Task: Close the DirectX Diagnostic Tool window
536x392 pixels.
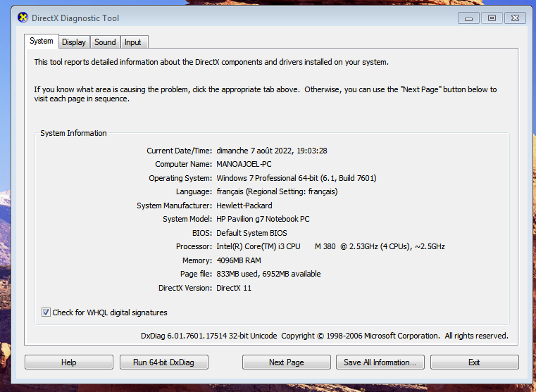Action: point(513,18)
